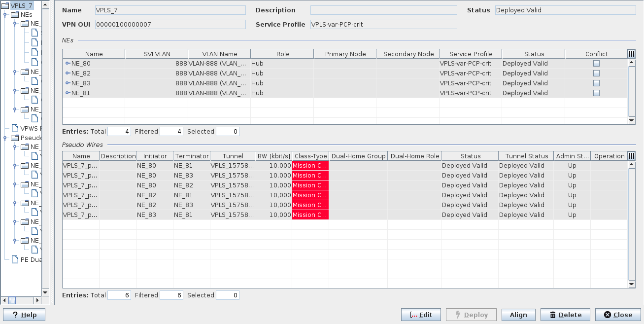This screenshot has height=324, width=644.
Task: Collapse the Pseudo Wires tree node
Action: pyautogui.click(x=5, y=138)
